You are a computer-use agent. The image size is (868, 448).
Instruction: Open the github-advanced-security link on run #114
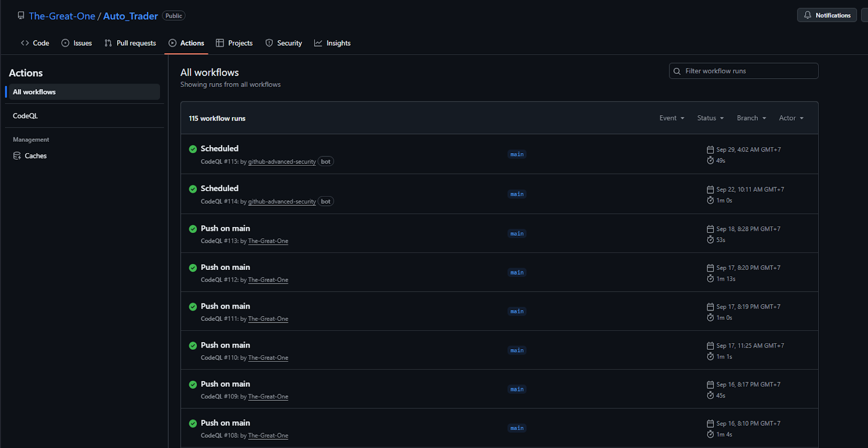point(282,201)
